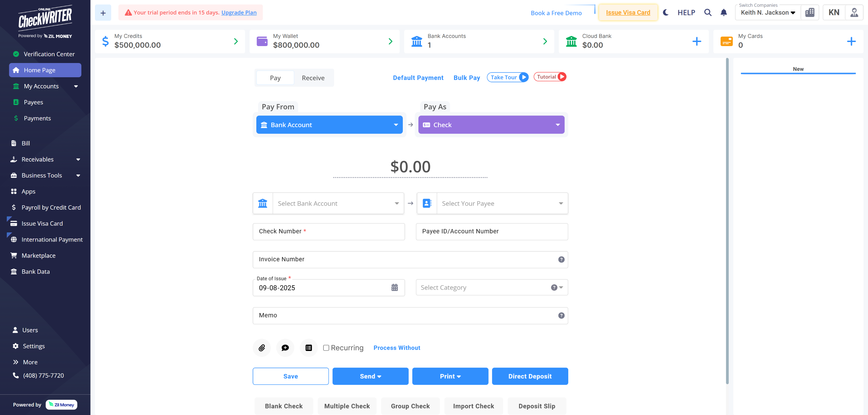Click the search magnifier icon
The width and height of the screenshot is (868, 415).
[x=708, y=13]
